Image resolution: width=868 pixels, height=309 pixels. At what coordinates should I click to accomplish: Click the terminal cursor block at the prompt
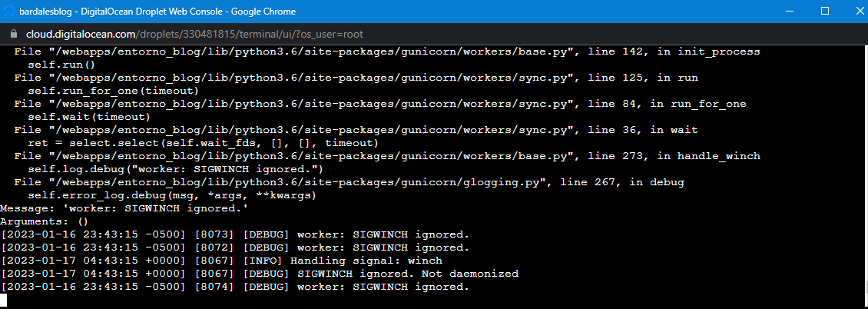(x=5, y=300)
